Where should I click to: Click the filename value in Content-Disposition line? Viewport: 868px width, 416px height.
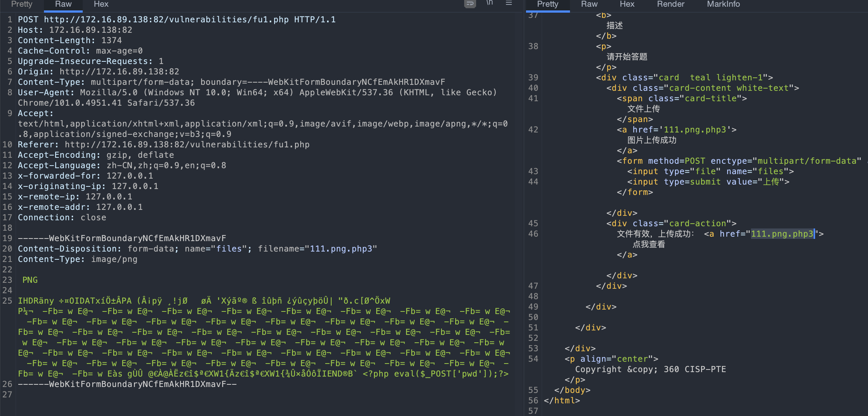341,249
